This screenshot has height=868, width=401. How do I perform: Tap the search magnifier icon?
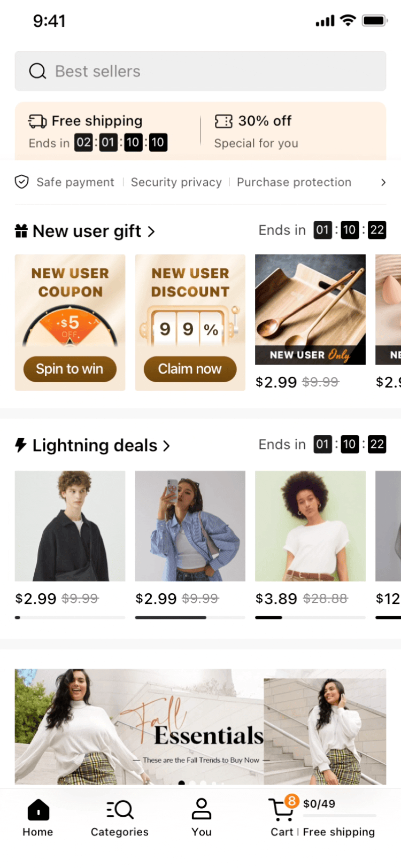(x=37, y=71)
